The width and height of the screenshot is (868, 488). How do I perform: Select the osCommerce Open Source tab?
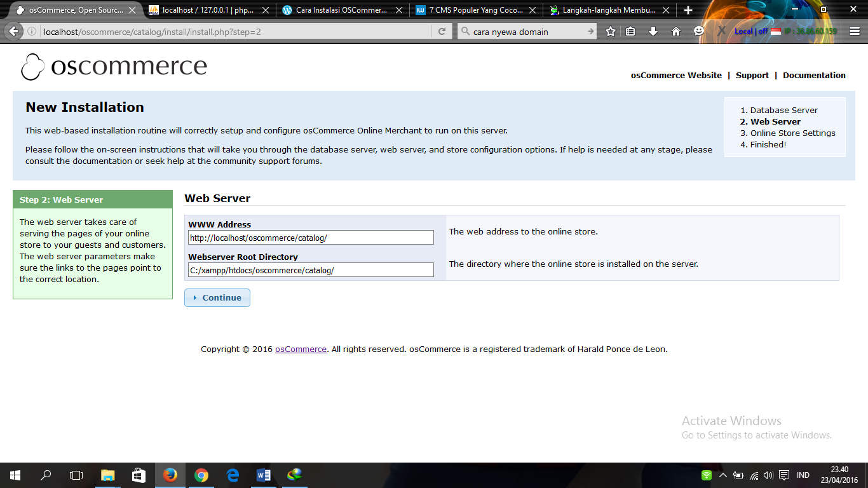coord(76,10)
